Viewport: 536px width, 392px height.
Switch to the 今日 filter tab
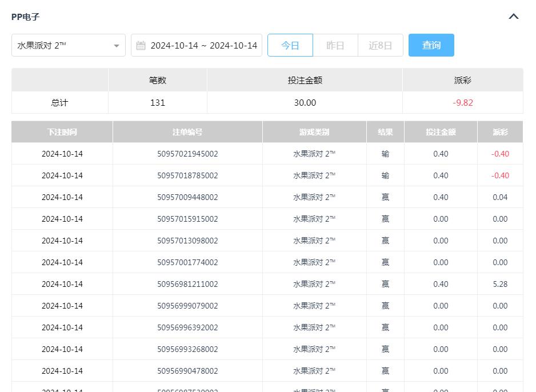290,45
